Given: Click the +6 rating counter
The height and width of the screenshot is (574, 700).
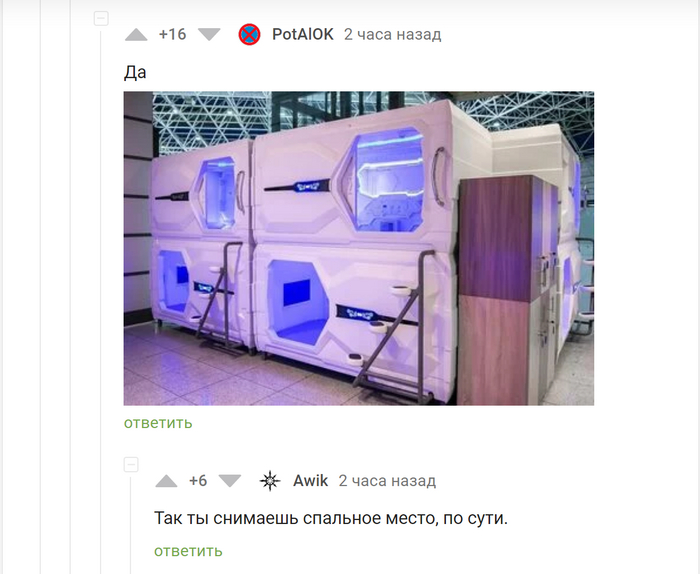Looking at the screenshot, I should (198, 481).
